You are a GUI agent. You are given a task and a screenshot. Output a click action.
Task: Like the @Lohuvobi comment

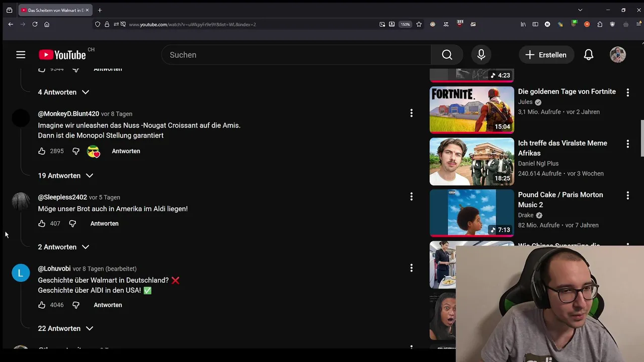pos(42,305)
